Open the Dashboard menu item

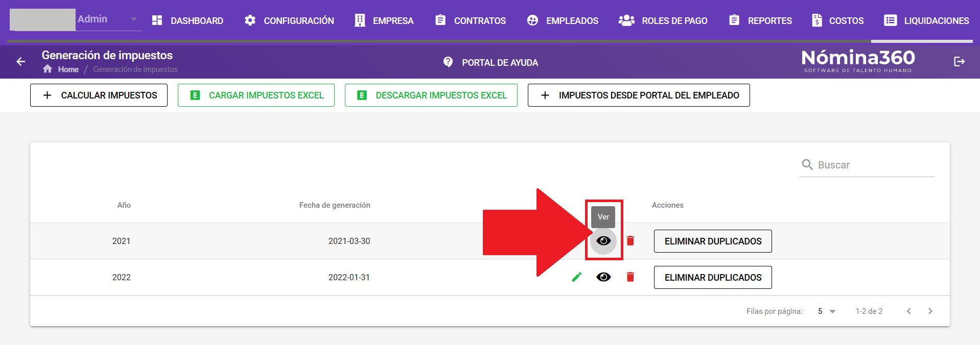[188, 20]
